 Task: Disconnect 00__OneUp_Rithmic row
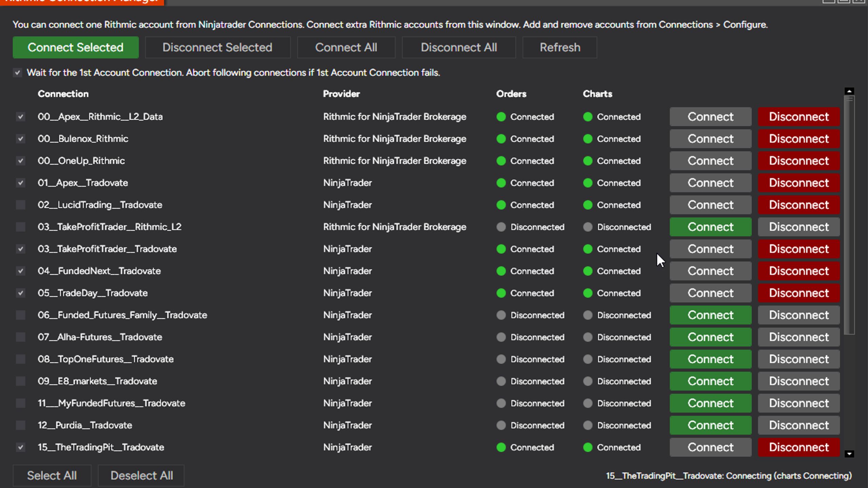799,161
